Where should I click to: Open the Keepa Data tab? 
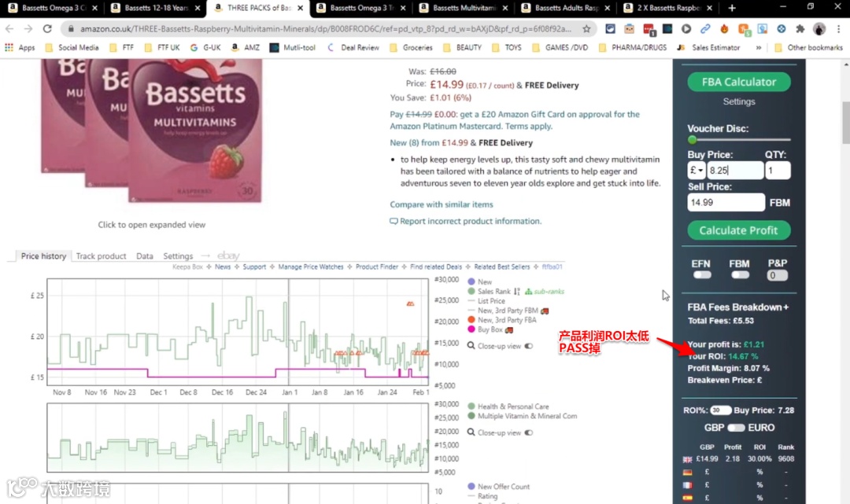coord(145,256)
